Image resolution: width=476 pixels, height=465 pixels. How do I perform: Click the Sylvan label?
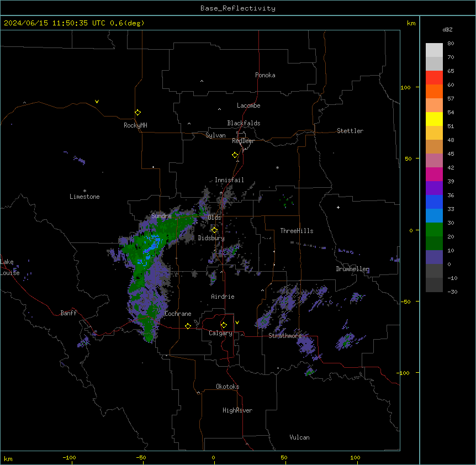coord(215,135)
